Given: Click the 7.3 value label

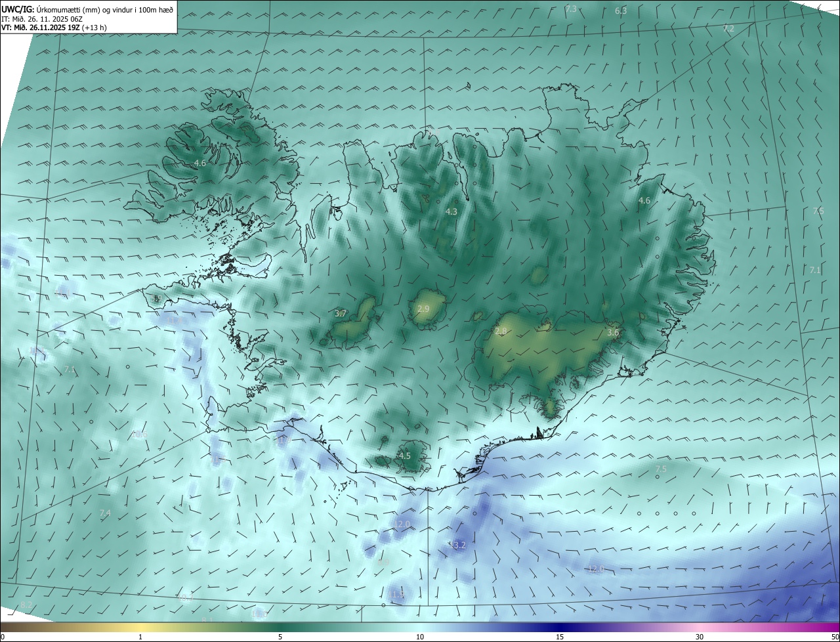Looking at the screenshot, I should pyautogui.click(x=571, y=9).
